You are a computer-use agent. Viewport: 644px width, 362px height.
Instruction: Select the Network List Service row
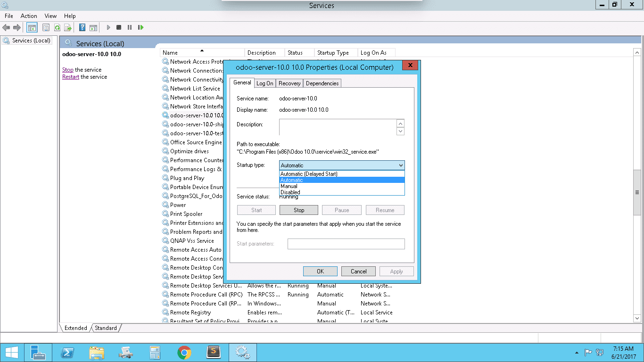[x=192, y=89]
